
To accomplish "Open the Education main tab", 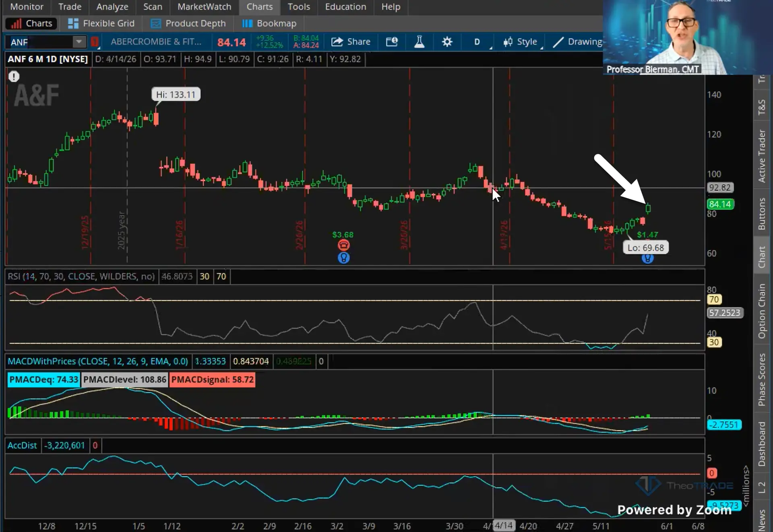I will point(345,7).
